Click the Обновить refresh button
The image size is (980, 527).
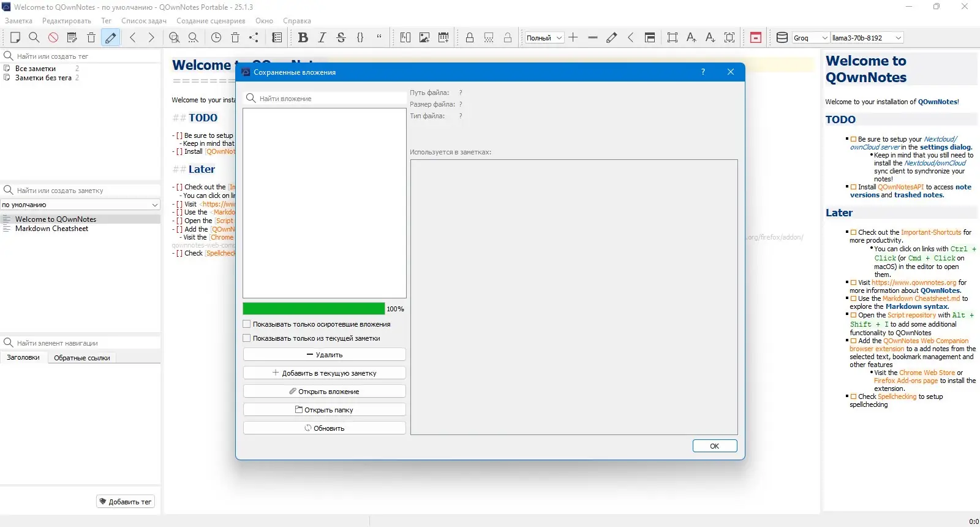(x=325, y=428)
